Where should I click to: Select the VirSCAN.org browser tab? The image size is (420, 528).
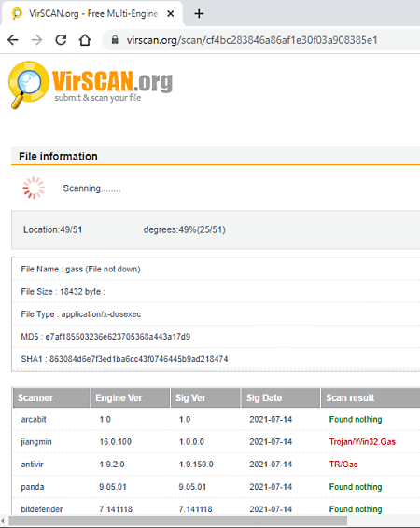[92, 13]
